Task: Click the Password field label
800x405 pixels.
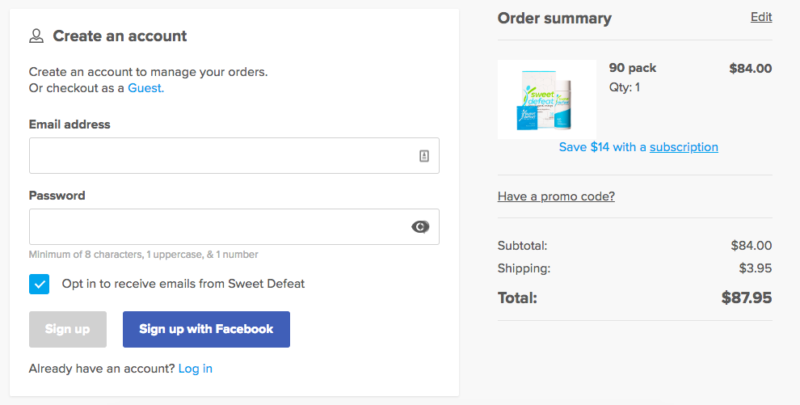Action: tap(57, 195)
